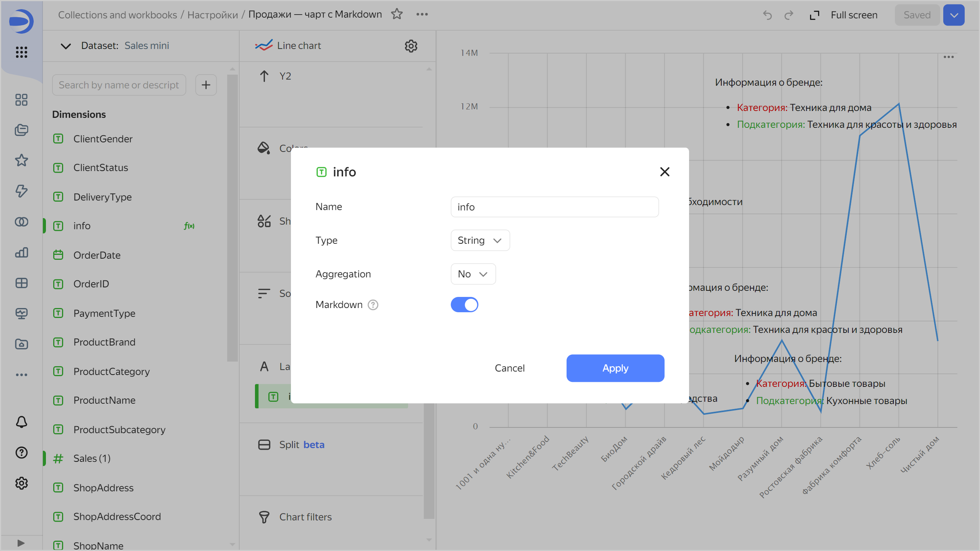Screen dimensions: 980x551
Task: Toggle the Markdown switch off
Action: point(464,305)
